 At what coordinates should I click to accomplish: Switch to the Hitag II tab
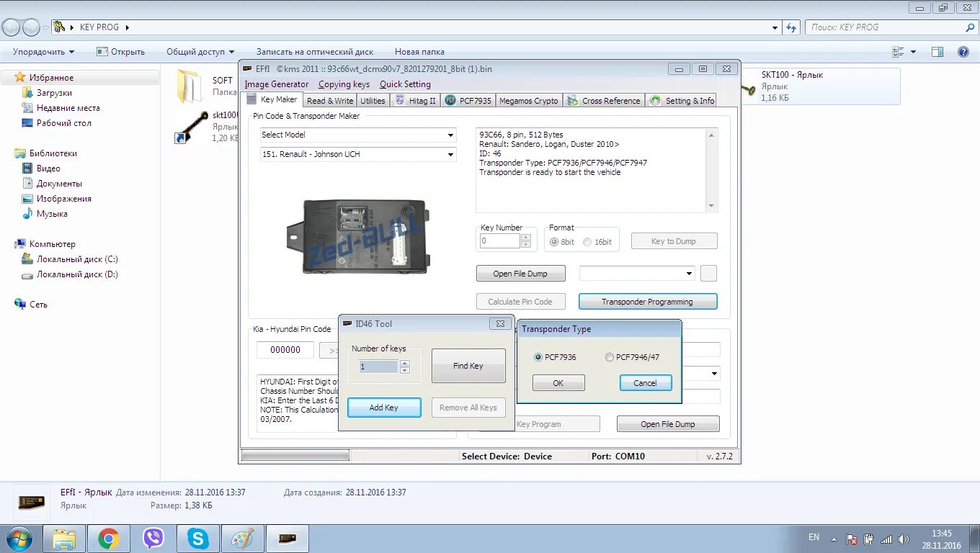[x=415, y=101]
